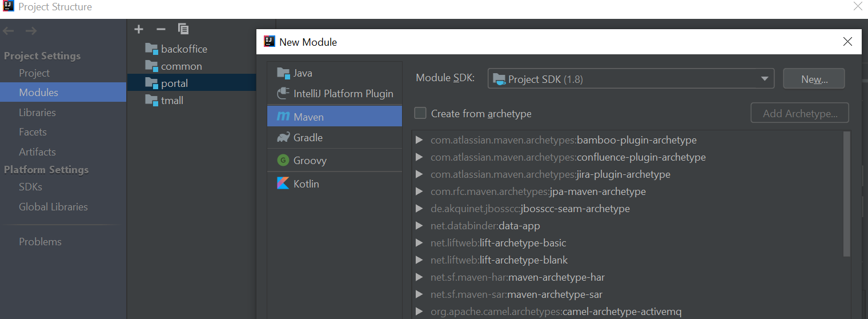Click the Project SDK folder icon in combo box

coord(499,79)
